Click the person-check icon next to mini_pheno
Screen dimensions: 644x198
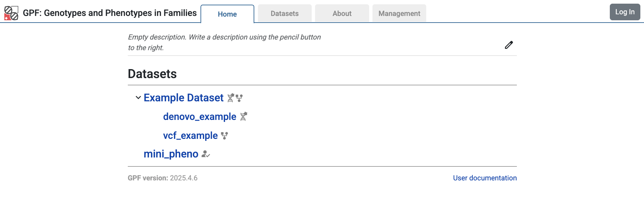206,154
